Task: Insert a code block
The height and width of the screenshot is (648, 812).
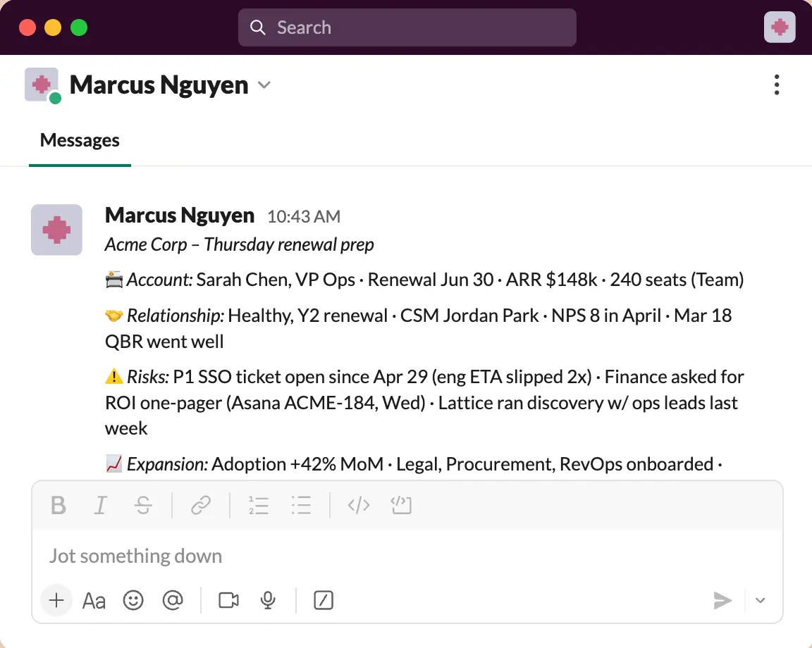Action: (x=401, y=505)
